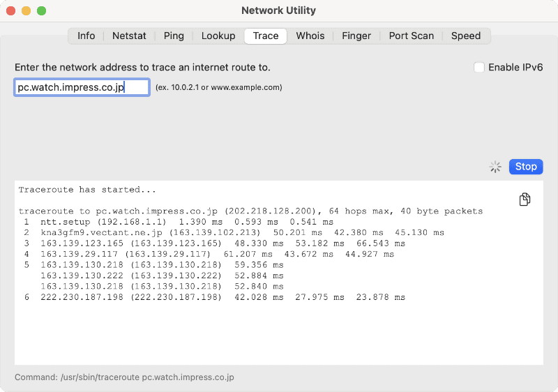Select the Trace tab
This screenshot has width=558, height=392.
pyautogui.click(x=266, y=36)
